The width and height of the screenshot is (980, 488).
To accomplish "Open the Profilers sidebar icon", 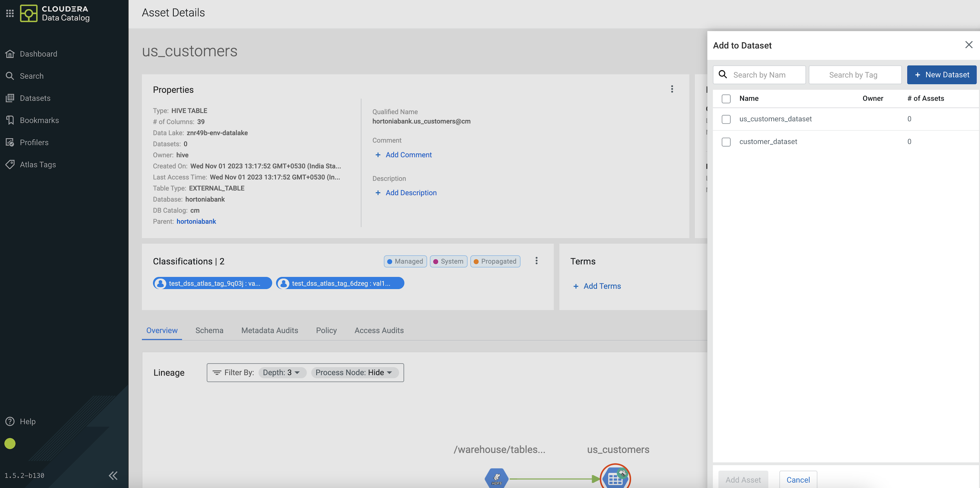I will (x=10, y=142).
